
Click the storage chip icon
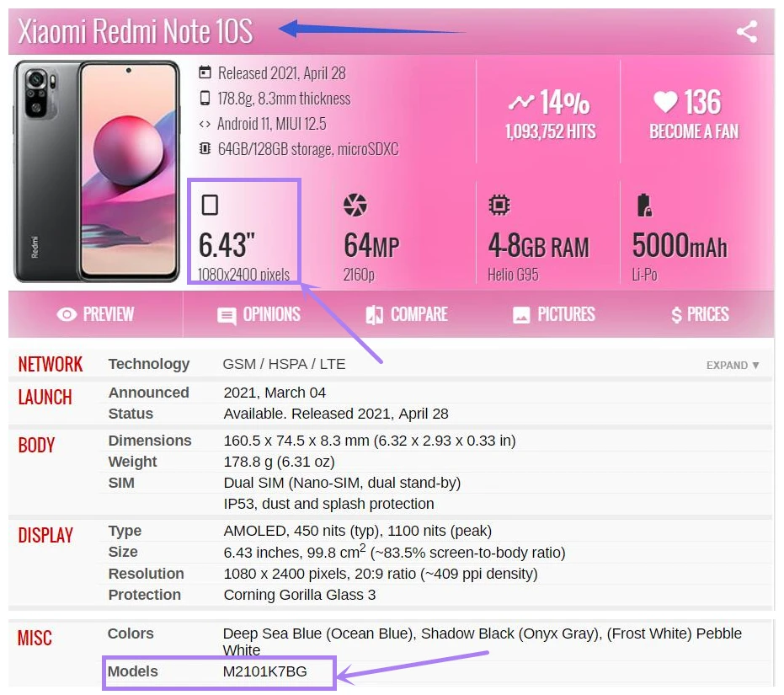click(x=205, y=148)
